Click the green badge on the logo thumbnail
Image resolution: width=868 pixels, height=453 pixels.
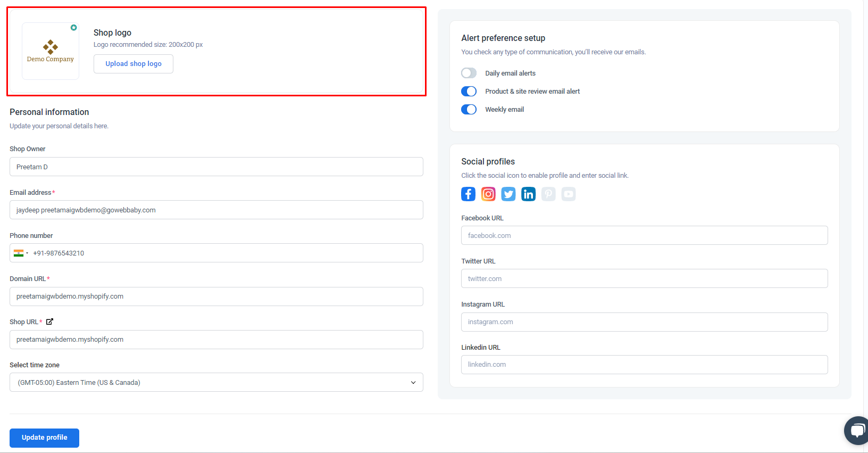74,28
